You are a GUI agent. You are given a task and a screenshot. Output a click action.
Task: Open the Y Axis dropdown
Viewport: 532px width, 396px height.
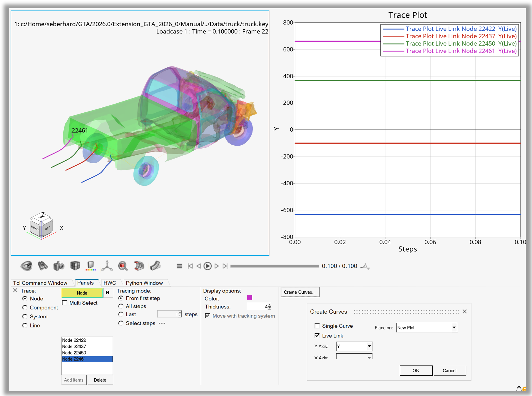click(354, 346)
